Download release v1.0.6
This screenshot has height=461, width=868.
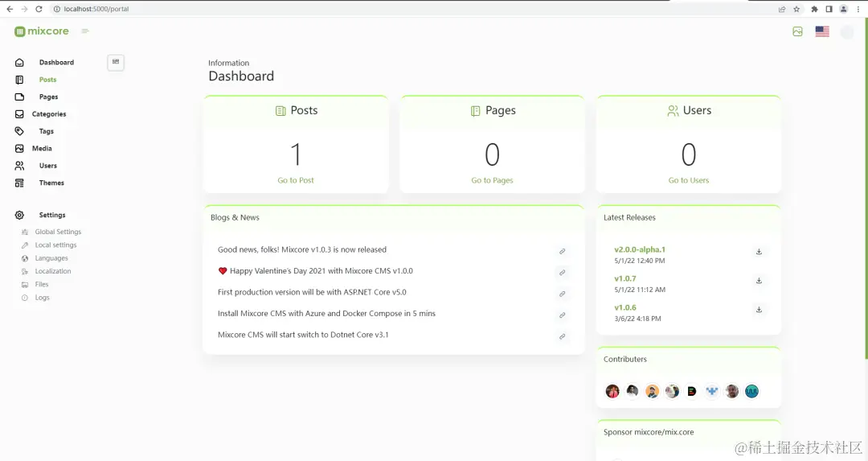(759, 309)
